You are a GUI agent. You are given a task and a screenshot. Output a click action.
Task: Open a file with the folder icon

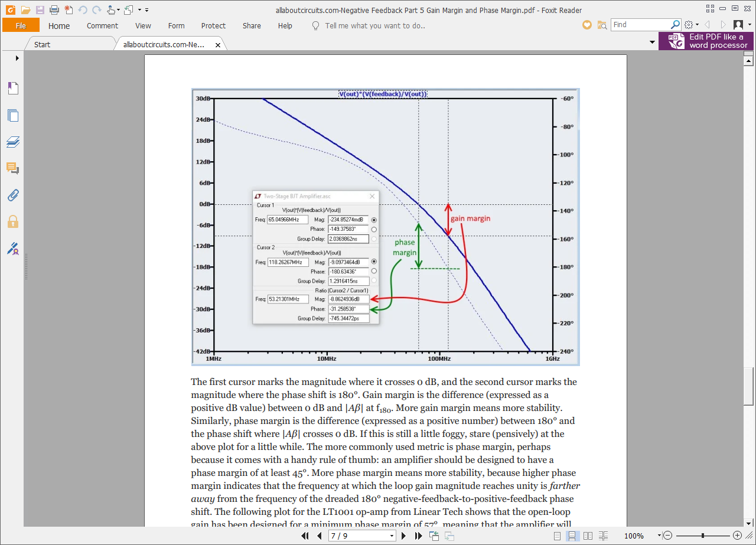(25, 9)
